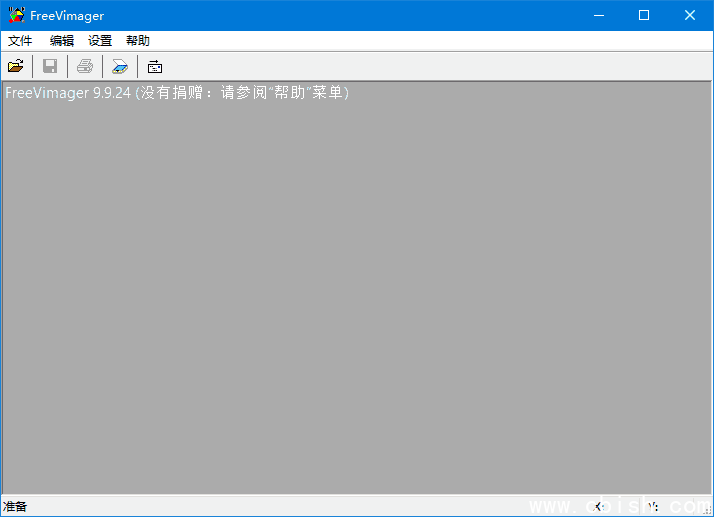714x517 pixels.
Task: Click the Print toolbar icon
Action: tap(85, 67)
